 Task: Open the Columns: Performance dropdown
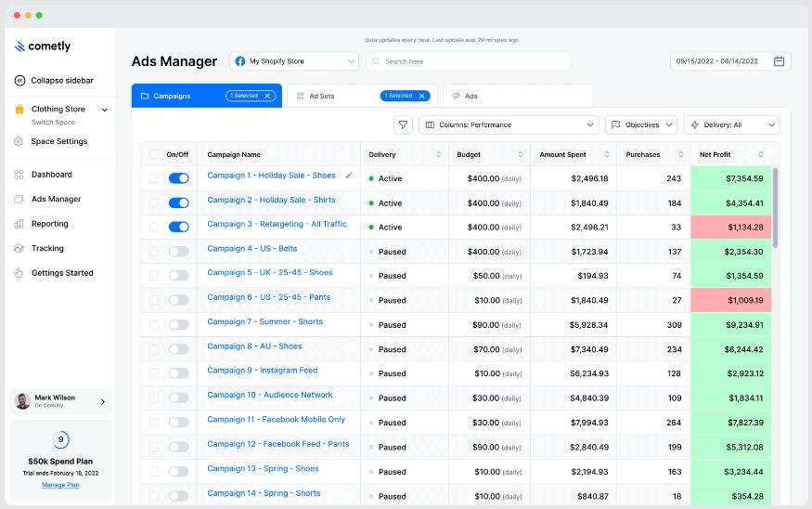[509, 124]
